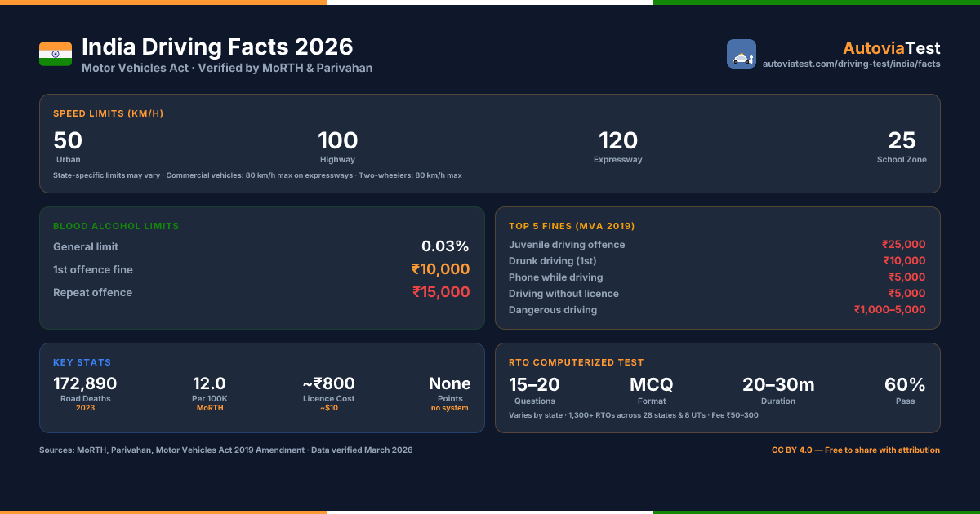
Task: Select the India Driving Facts 2026 title
Action: tap(217, 47)
